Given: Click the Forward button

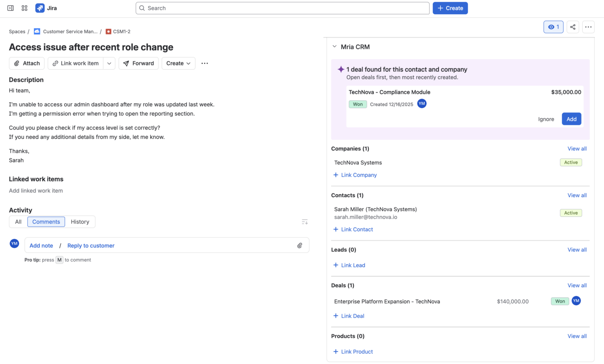Looking at the screenshot, I should (138, 63).
